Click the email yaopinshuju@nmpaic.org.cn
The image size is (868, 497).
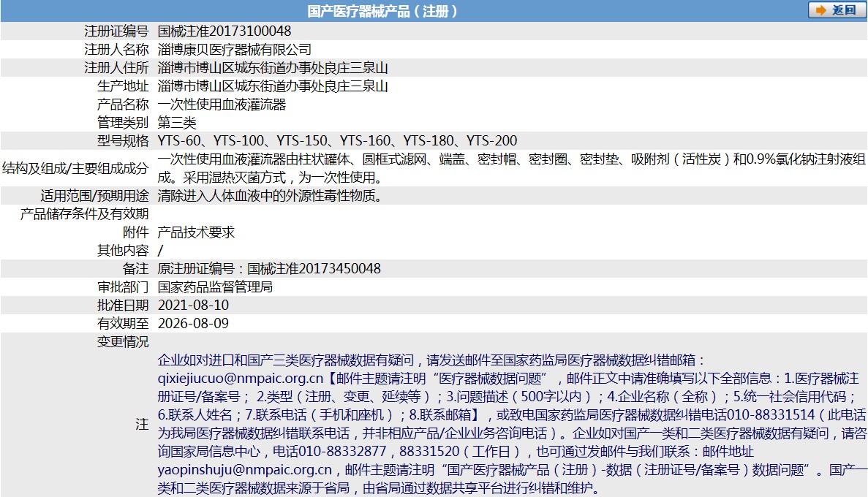245,470
